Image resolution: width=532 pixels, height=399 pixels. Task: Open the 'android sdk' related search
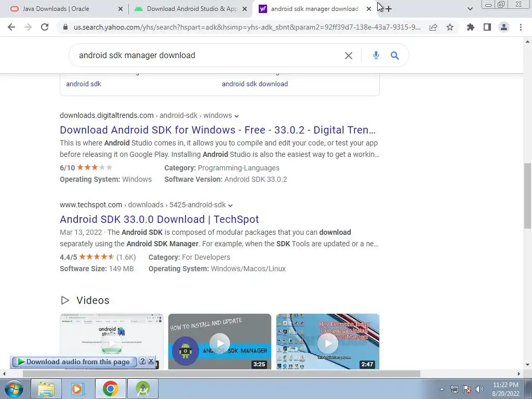pyautogui.click(x=84, y=84)
